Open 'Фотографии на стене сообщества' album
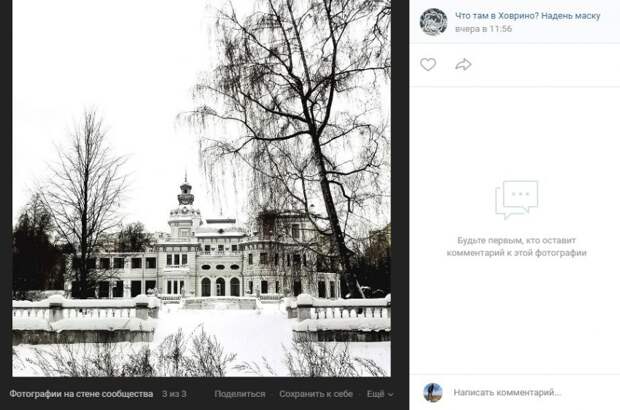The height and width of the screenshot is (410, 620). (81, 394)
